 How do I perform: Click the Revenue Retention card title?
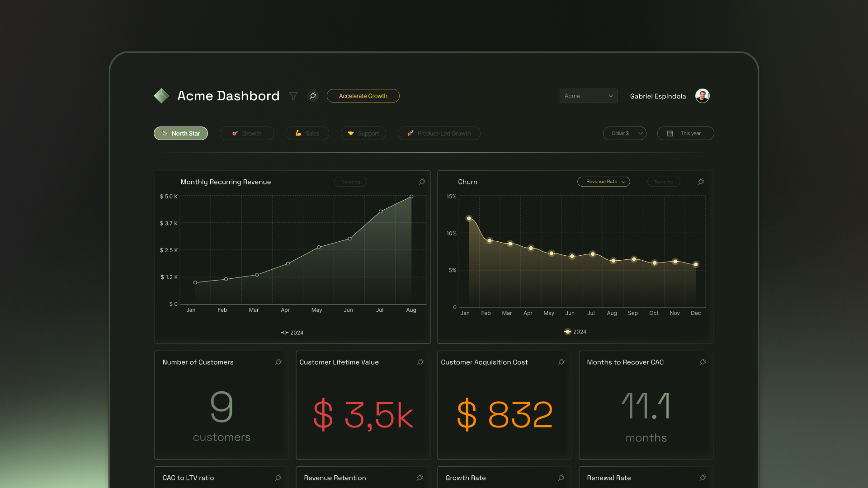335,478
